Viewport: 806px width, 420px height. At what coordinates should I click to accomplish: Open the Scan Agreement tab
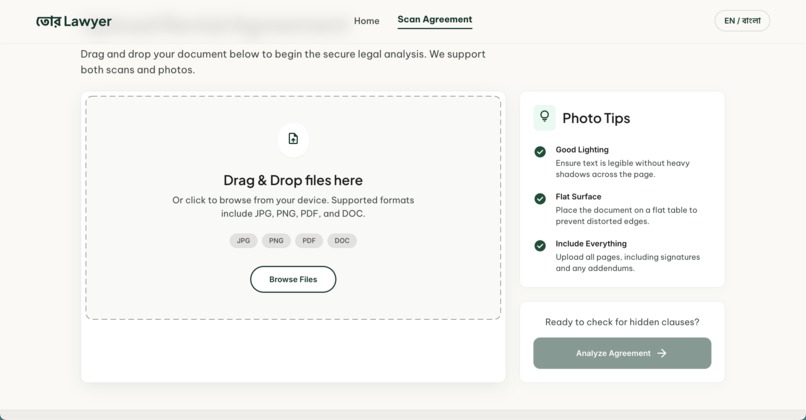coord(435,20)
